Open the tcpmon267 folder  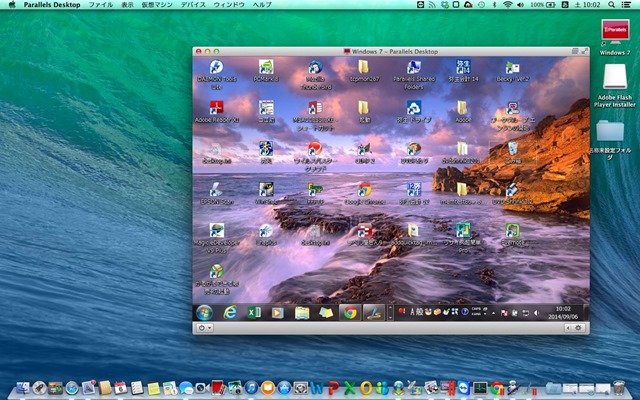tap(364, 71)
